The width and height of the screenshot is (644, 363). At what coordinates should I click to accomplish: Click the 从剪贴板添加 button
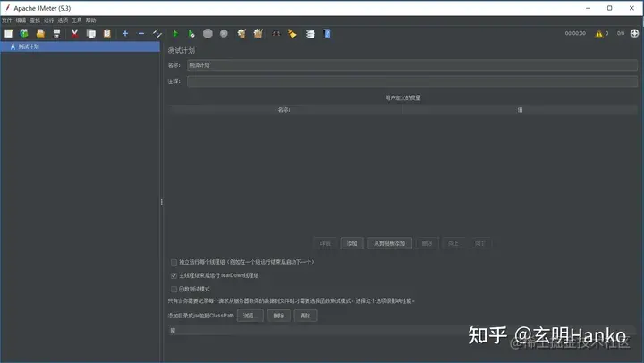tap(389, 243)
